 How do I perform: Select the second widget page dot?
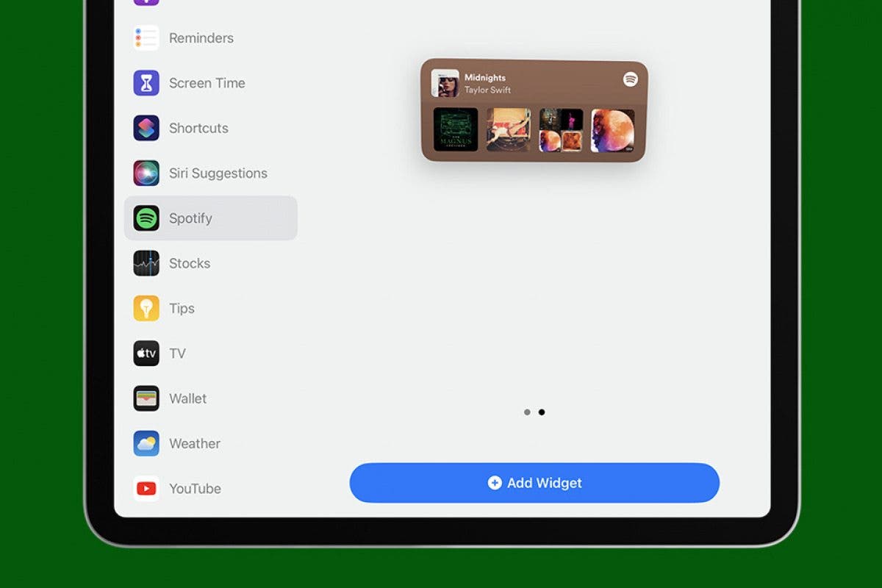pos(542,412)
